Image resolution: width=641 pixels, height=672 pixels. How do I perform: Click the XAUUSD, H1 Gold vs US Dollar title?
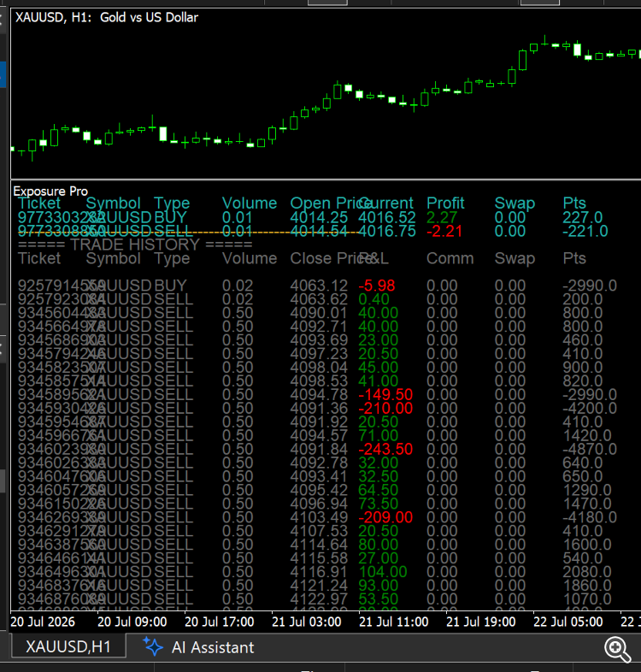tap(107, 18)
